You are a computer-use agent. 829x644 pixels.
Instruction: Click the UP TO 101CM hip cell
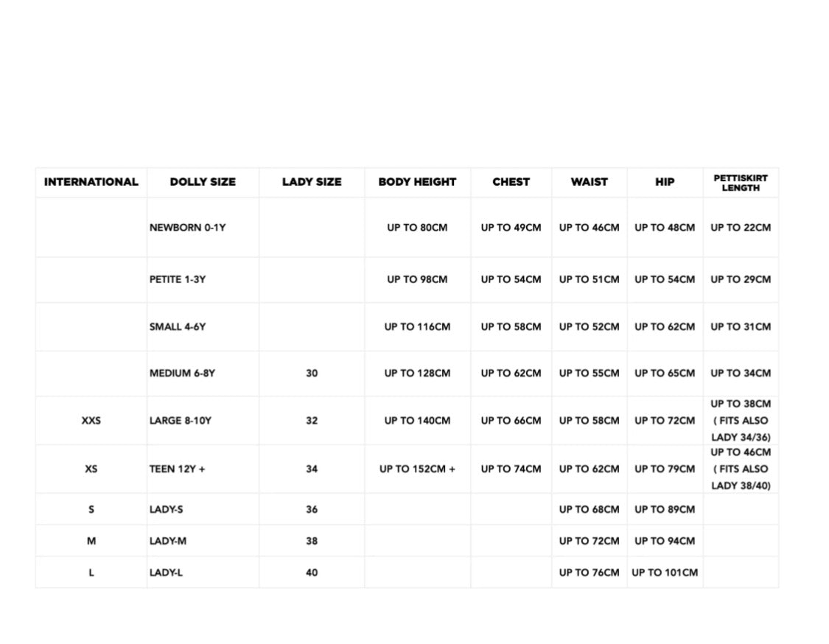tap(665, 573)
